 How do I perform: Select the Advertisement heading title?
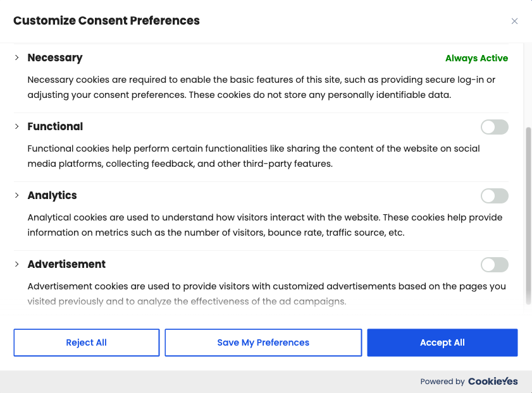(66, 264)
